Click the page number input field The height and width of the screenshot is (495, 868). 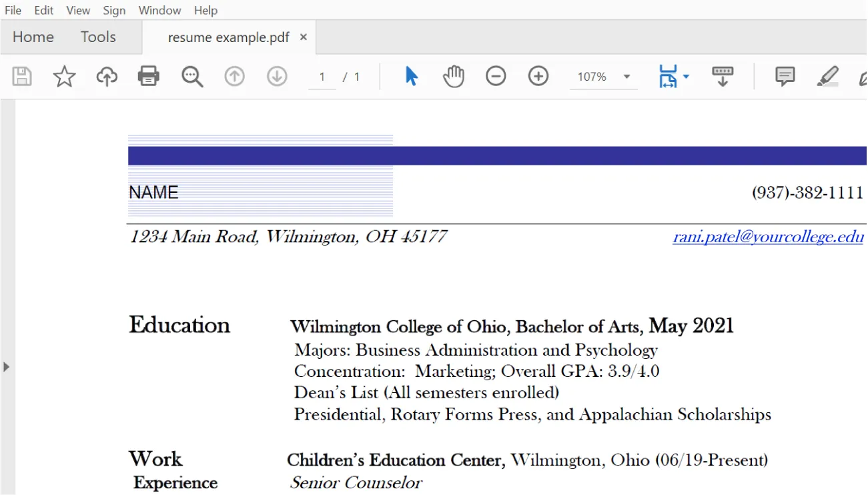tap(322, 76)
